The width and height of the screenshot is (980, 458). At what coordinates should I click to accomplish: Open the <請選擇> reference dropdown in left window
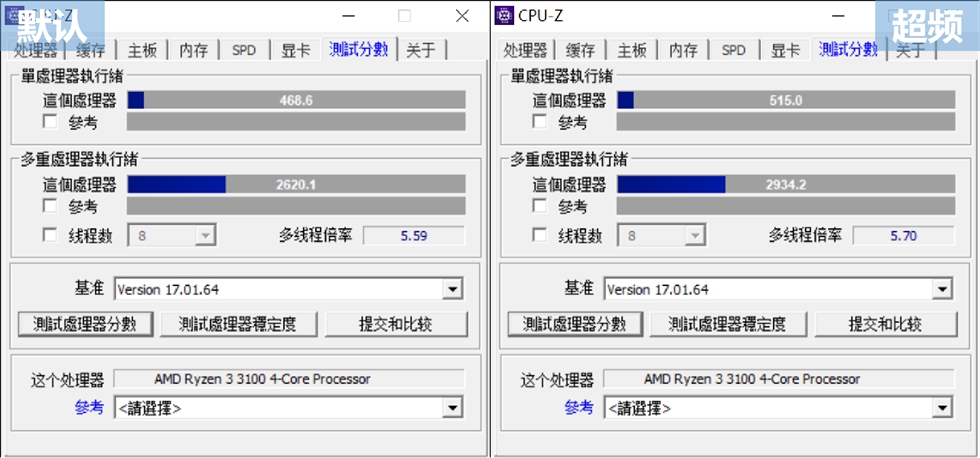[x=452, y=408]
